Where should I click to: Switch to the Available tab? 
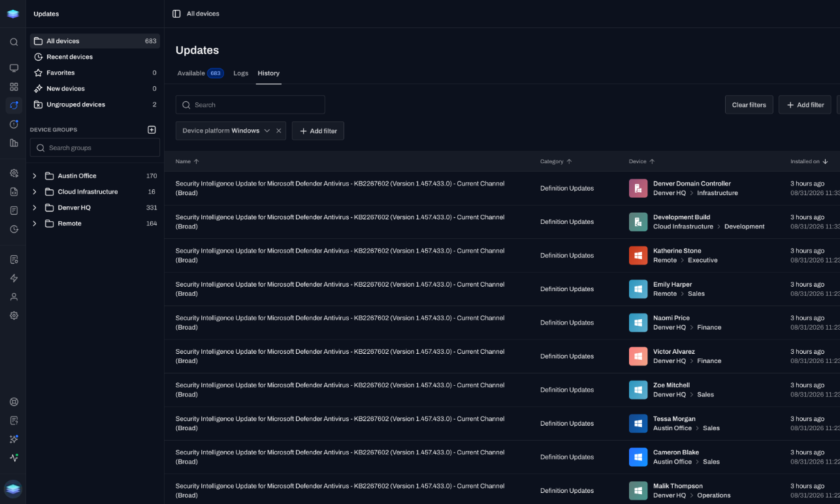(200, 73)
